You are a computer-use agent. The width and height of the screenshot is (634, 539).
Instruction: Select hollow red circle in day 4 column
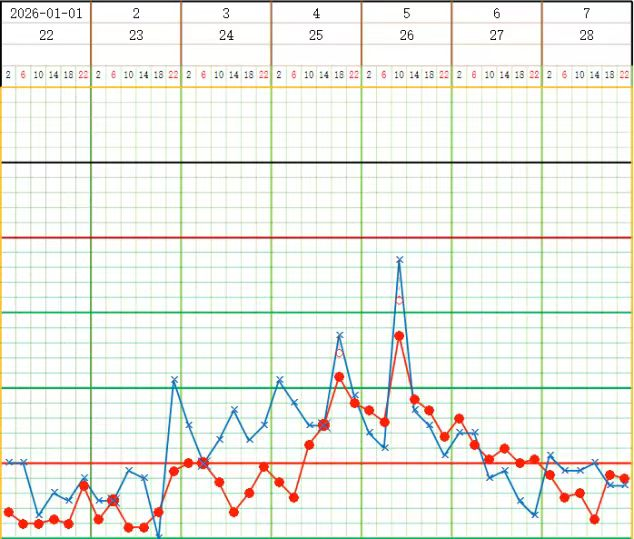click(x=339, y=353)
